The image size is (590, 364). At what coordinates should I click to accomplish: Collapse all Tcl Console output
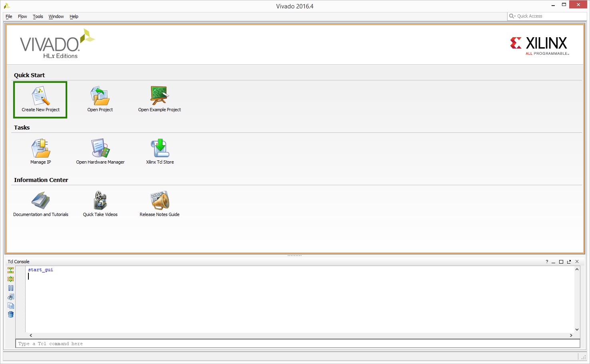[x=11, y=270]
